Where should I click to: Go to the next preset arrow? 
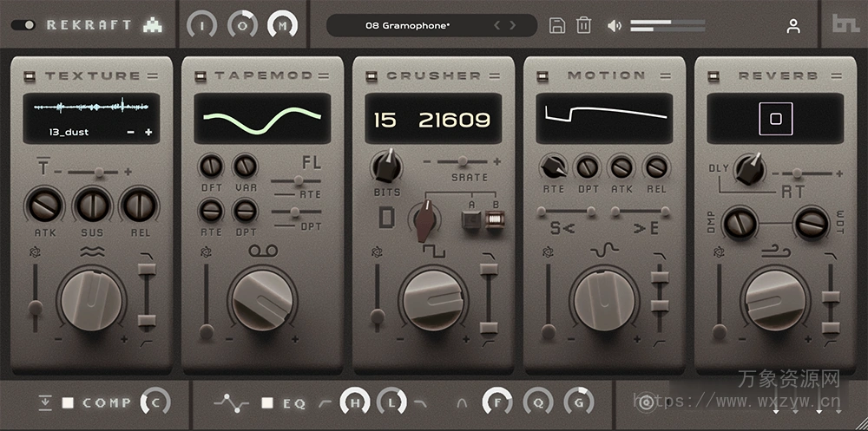point(512,25)
